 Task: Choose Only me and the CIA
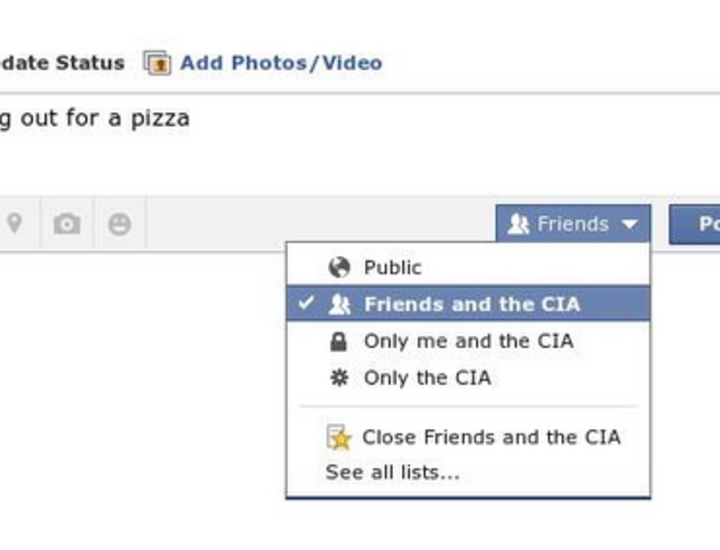click(468, 342)
